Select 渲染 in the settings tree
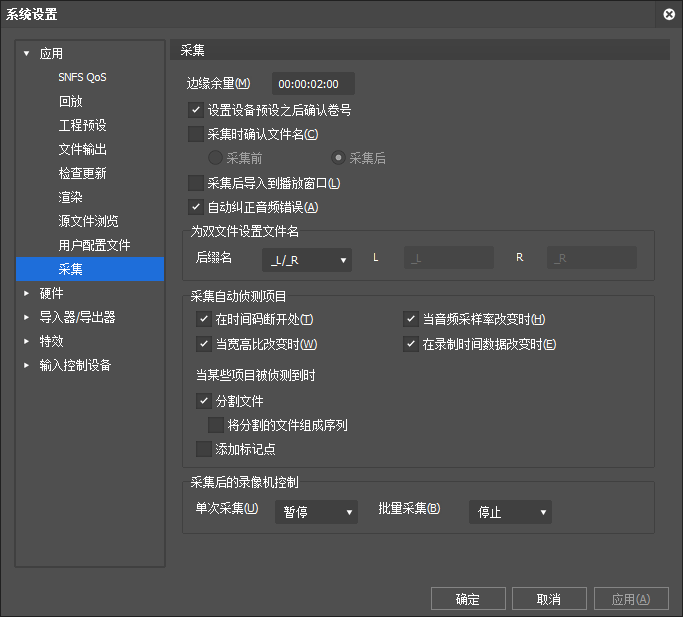The image size is (683, 617). coord(71,197)
